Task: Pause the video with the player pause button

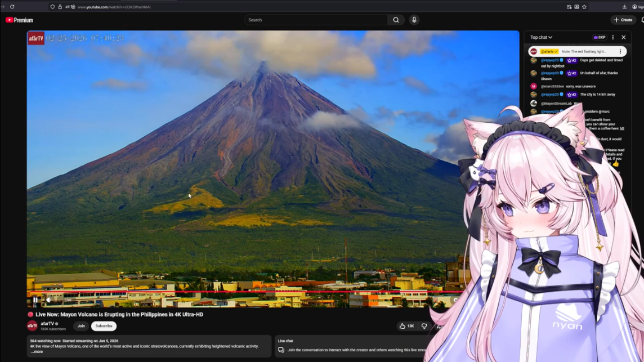Action: (x=35, y=300)
